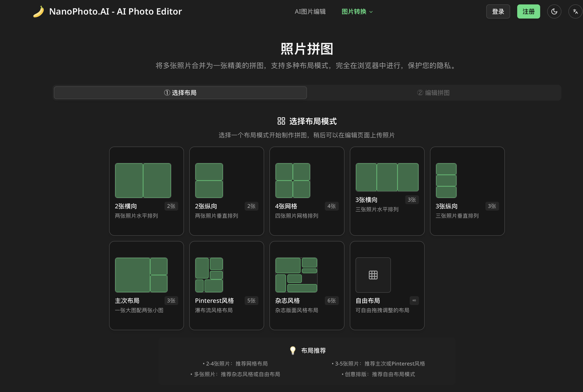Image resolution: width=583 pixels, height=392 pixels.
Task: Select the 主次布局 layout preview
Action: tap(141, 275)
